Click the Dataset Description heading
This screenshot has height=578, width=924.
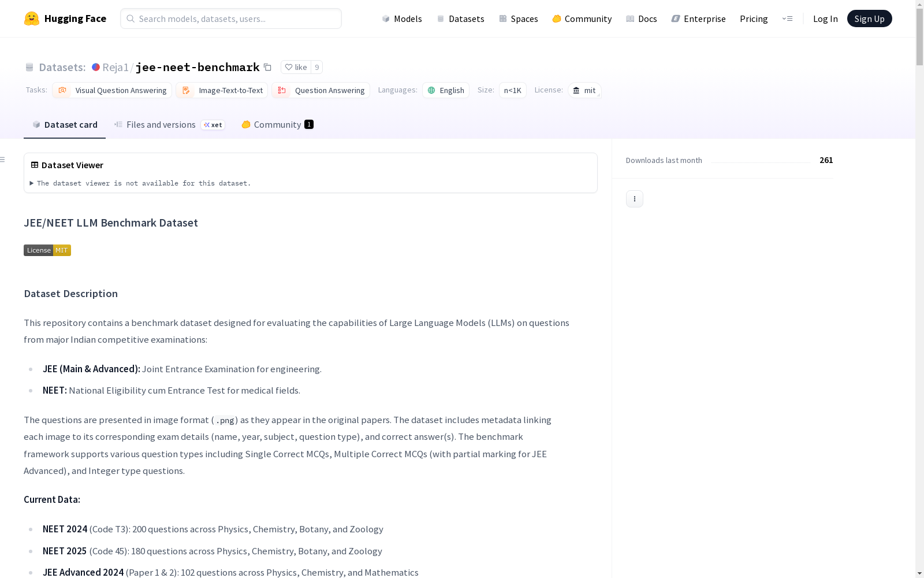70,294
